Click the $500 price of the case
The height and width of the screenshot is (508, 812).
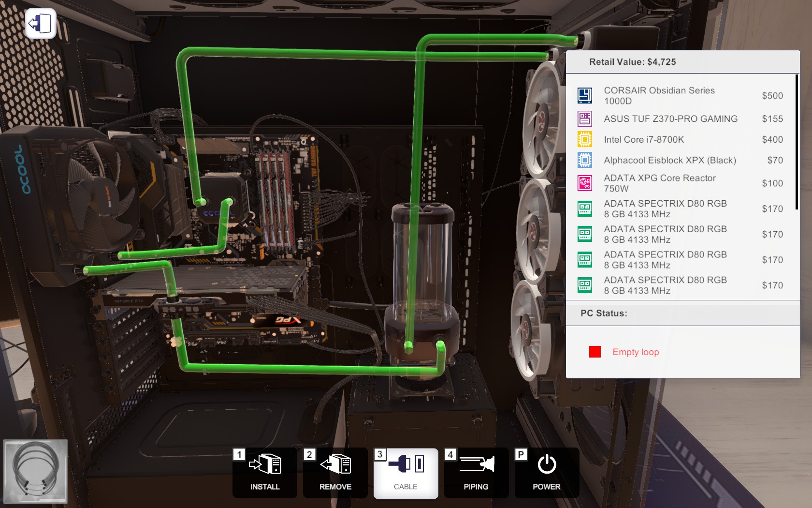pos(772,96)
